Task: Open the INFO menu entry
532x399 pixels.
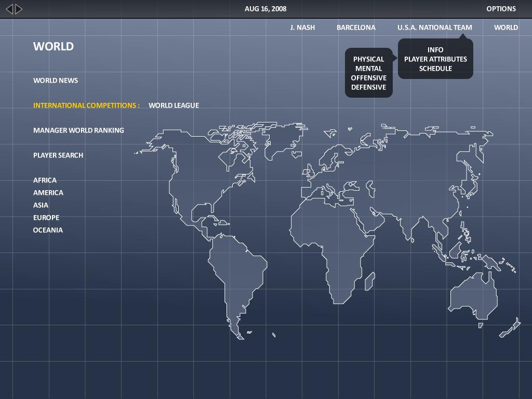Action: 435,50
